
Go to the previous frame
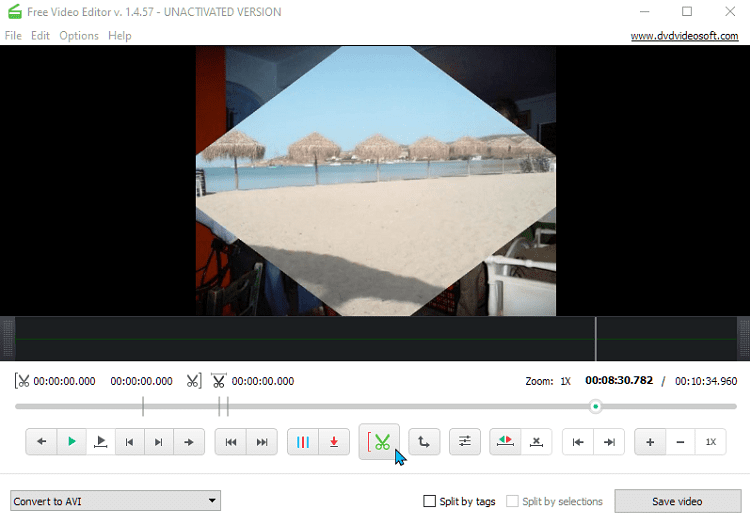click(129, 442)
